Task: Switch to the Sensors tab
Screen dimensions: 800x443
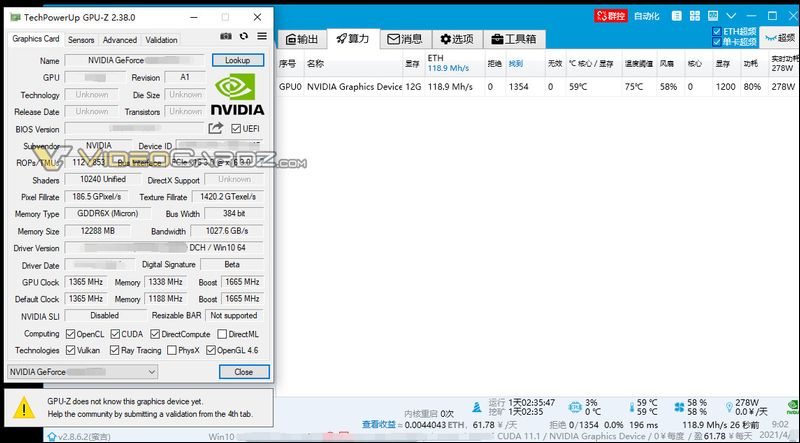Action: click(x=81, y=40)
